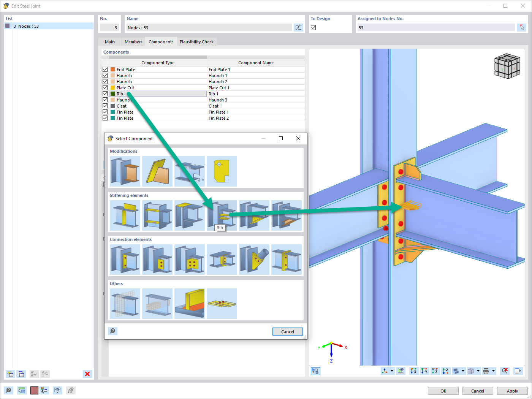Click the red color swatch in bottom toolbar

coord(34,390)
